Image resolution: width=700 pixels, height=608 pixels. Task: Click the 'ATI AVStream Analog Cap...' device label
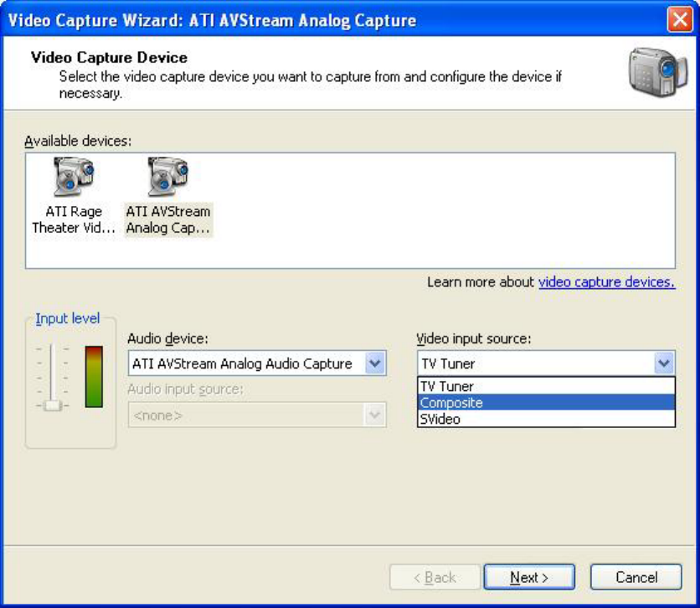167,219
